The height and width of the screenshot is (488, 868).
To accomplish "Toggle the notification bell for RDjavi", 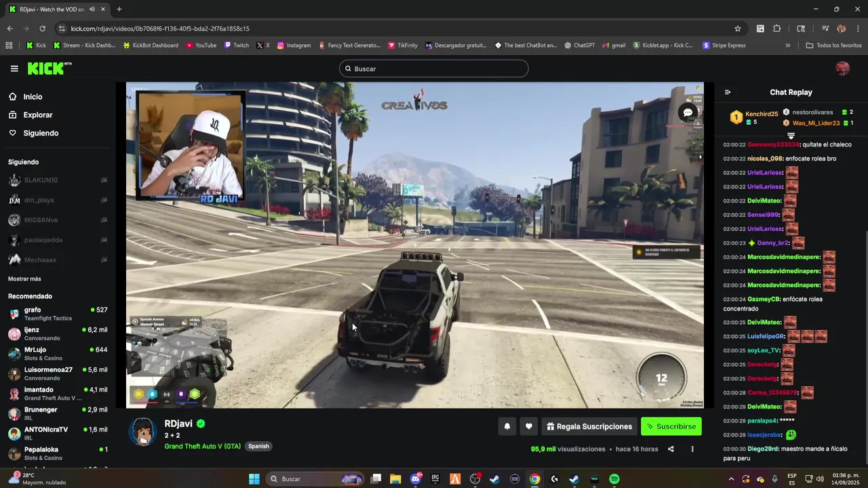I will [x=507, y=426].
